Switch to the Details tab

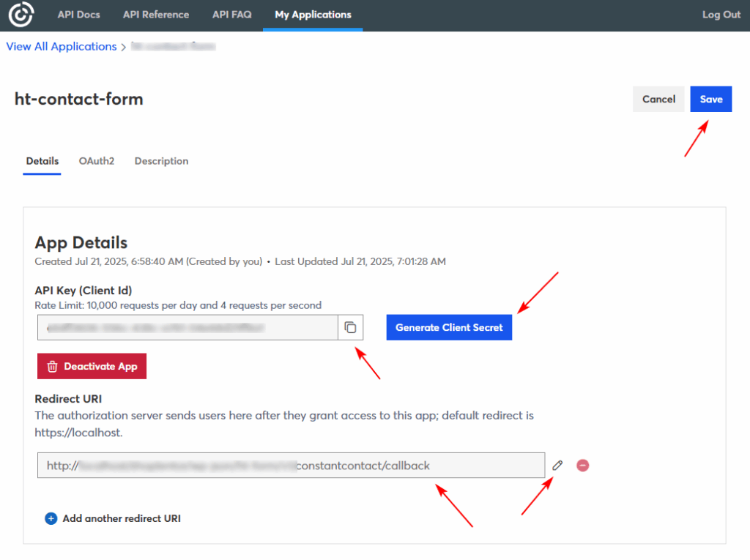click(42, 161)
